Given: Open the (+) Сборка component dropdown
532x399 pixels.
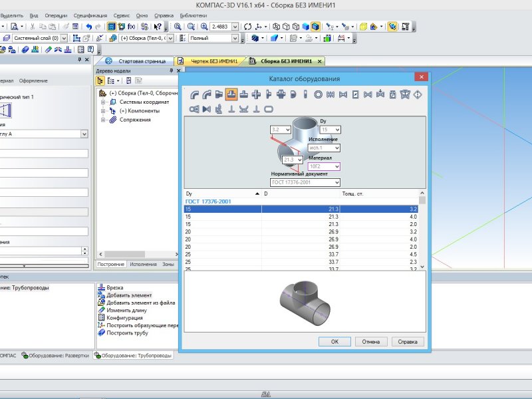Looking at the screenshot, I should click(170, 39).
